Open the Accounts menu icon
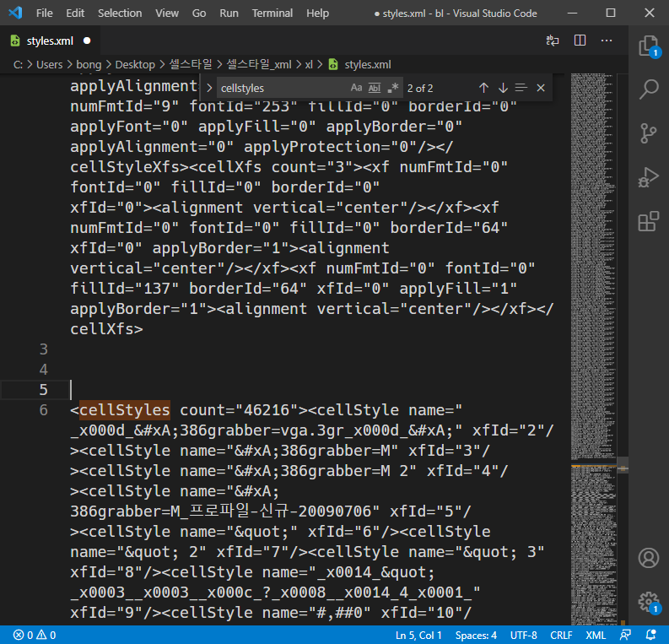Screen dimensions: 669x644 point(649,558)
